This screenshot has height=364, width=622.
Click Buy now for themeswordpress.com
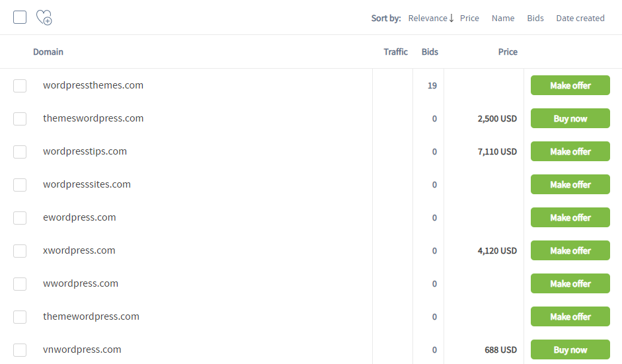pos(570,119)
